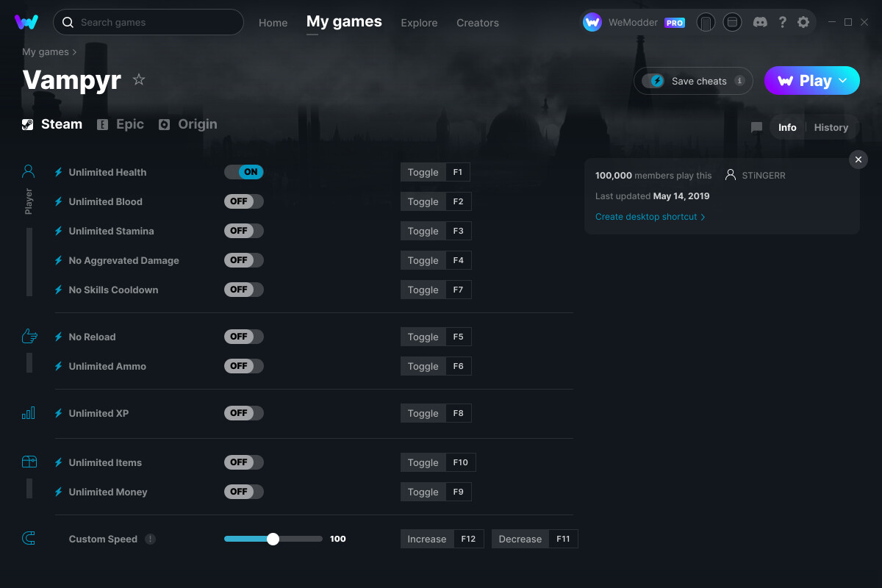Click the F11 hotkey for Decrease
The width and height of the screenshot is (882, 588).
pos(564,539)
